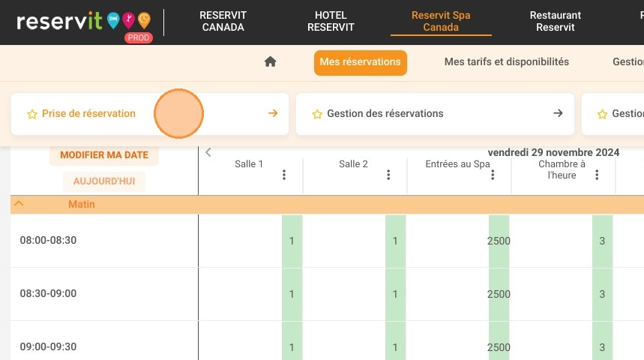
Task: Favorite Gestion des réservations with its star
Action: coord(317,114)
